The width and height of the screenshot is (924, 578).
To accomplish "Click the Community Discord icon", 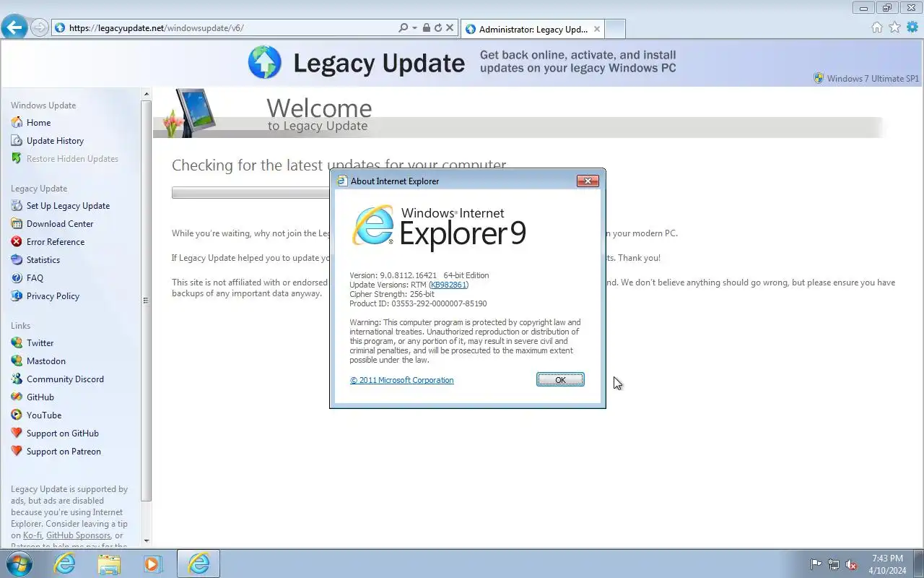I will (17, 379).
